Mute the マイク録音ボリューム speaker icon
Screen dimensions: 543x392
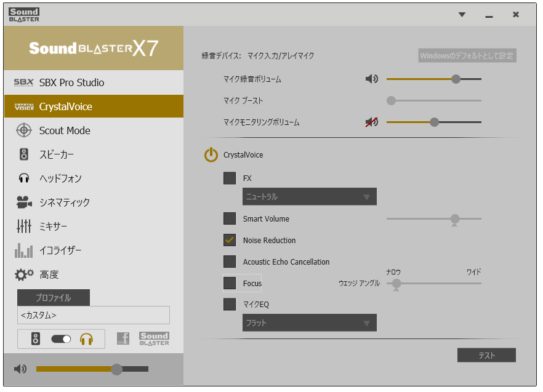coord(372,79)
